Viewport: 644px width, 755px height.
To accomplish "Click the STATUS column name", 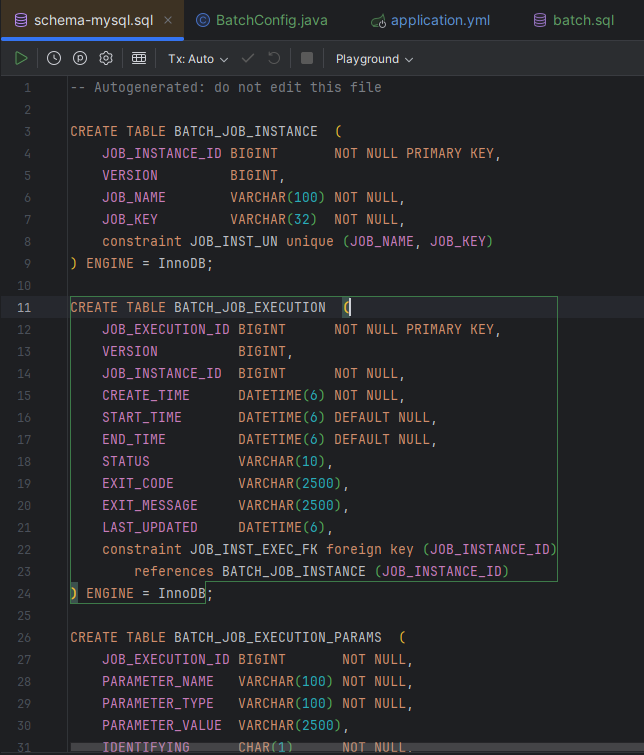I will pyautogui.click(x=126, y=462).
